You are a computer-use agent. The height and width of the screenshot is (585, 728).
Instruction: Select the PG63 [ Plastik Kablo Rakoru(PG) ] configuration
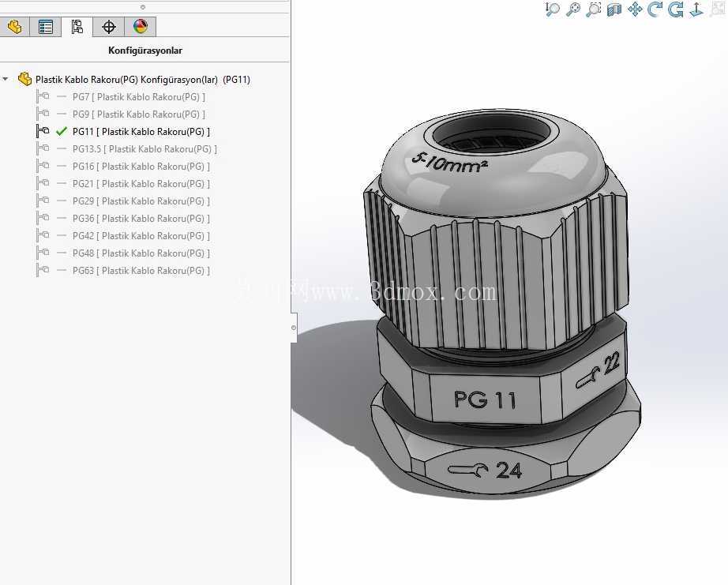pos(141,271)
